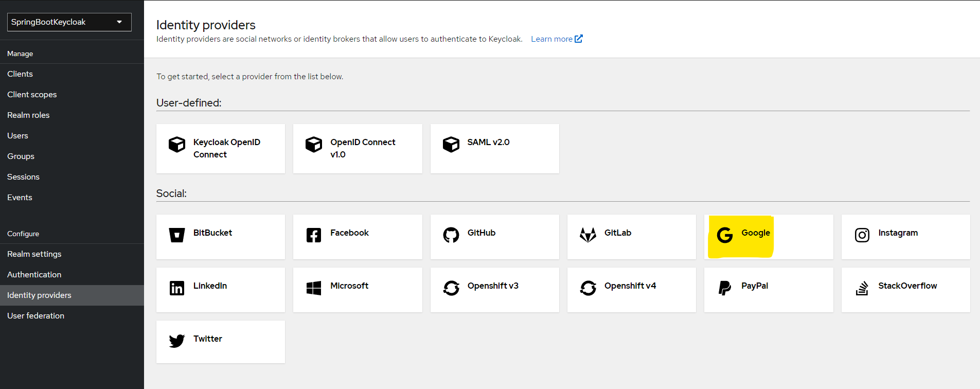
Task: Pick the Openshift v3 provider label
Action: point(493,286)
